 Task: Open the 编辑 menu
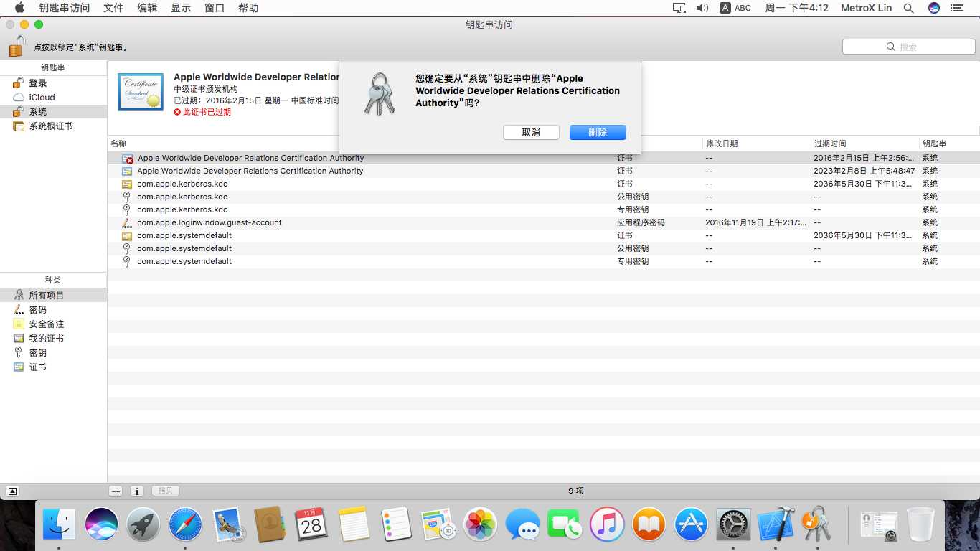(147, 8)
